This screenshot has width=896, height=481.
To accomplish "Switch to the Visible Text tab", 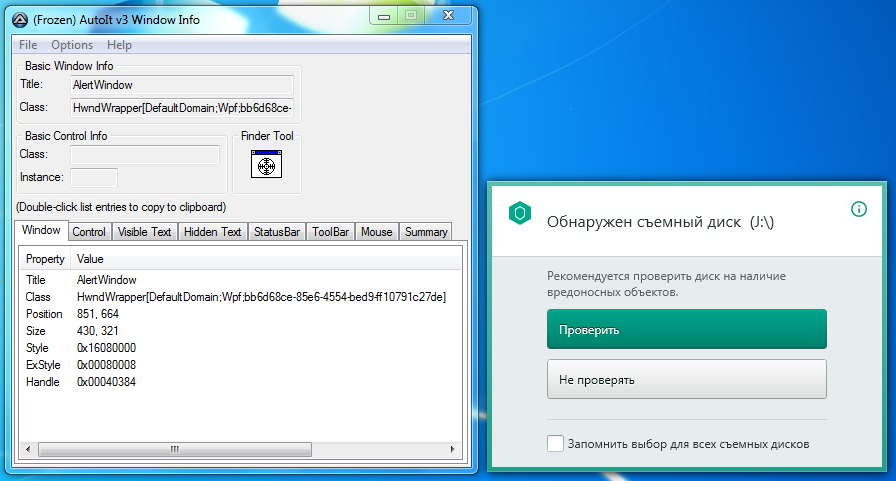I will [145, 231].
